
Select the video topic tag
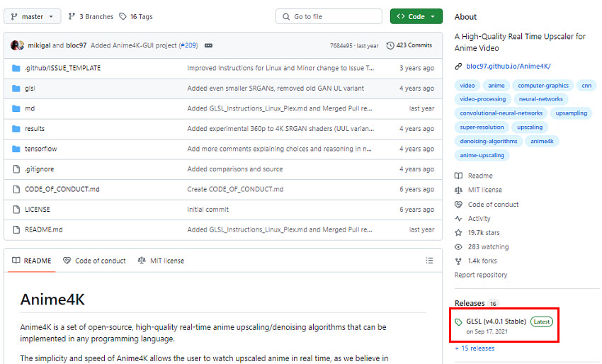click(x=467, y=85)
